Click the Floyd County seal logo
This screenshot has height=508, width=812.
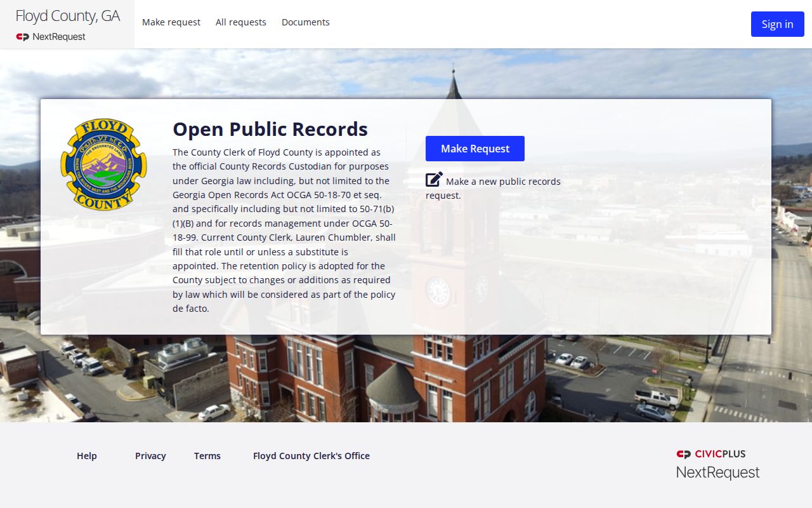tap(103, 164)
